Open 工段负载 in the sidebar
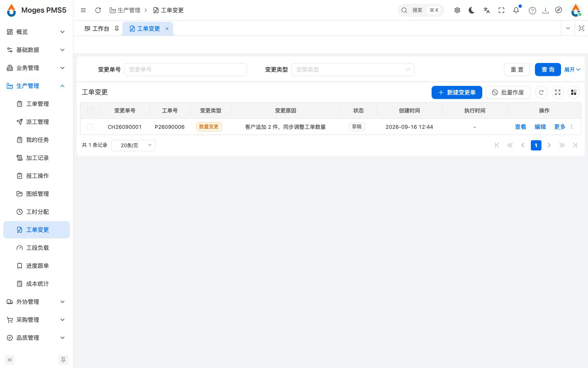 pos(36,248)
